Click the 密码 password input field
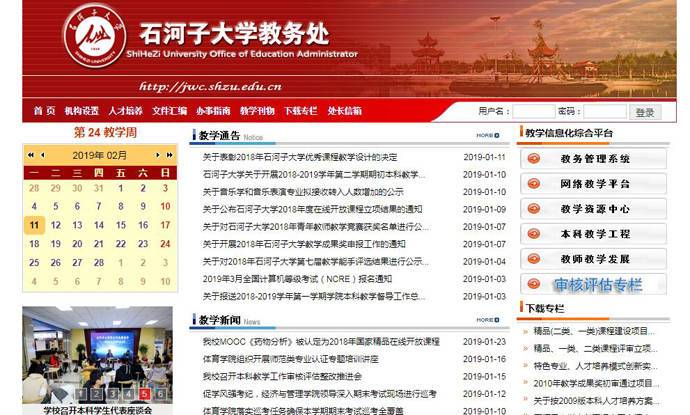Image resolution: width=690 pixels, height=415 pixels. coord(604,112)
